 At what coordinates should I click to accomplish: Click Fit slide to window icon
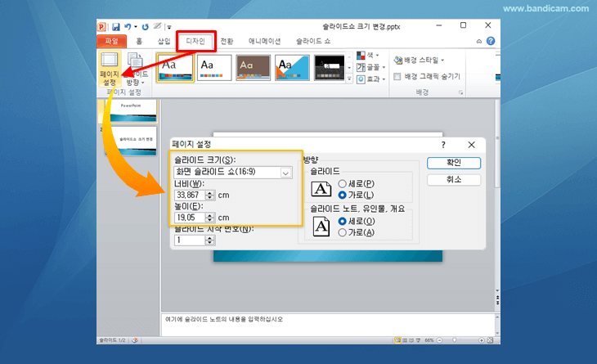tap(490, 340)
